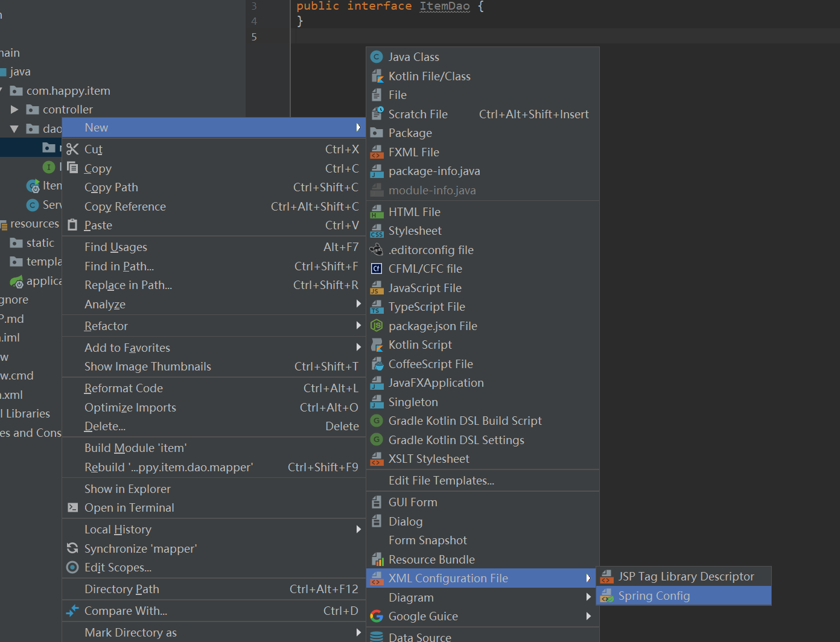
Task: Click the ItemDao interface name in editor
Action: (x=445, y=6)
